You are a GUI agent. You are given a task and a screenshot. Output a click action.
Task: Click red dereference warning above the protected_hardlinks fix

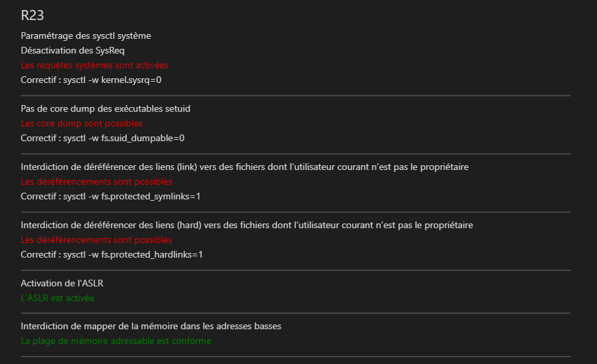click(96, 240)
